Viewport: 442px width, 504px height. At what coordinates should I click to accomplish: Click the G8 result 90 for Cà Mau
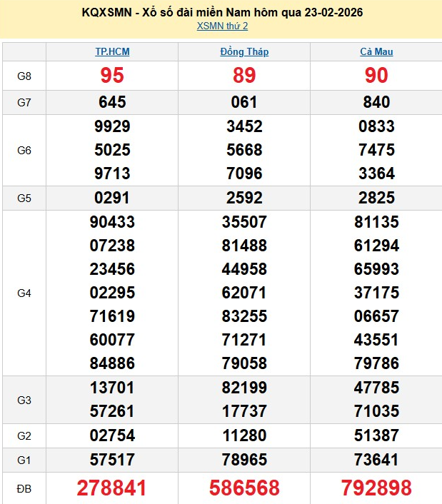[376, 76]
